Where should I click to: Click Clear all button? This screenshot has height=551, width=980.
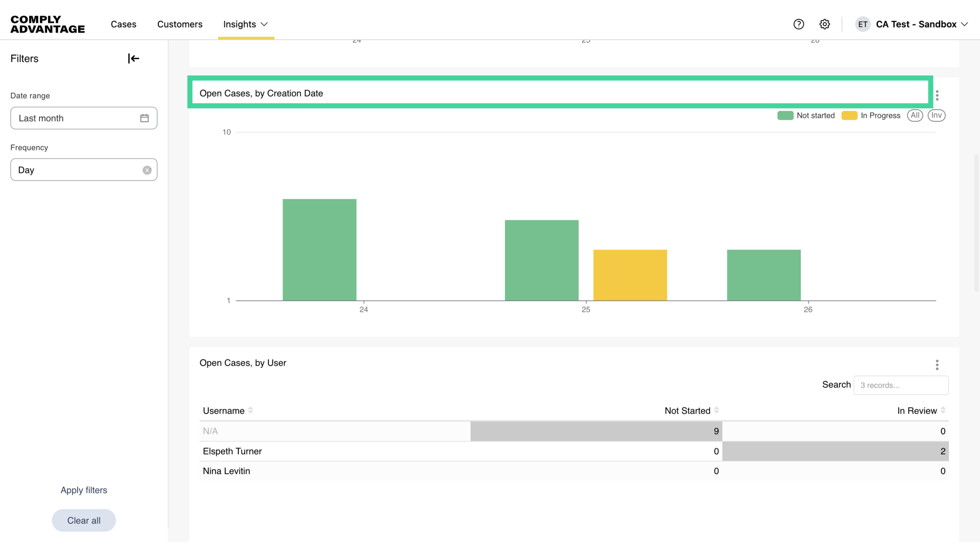coord(84,520)
